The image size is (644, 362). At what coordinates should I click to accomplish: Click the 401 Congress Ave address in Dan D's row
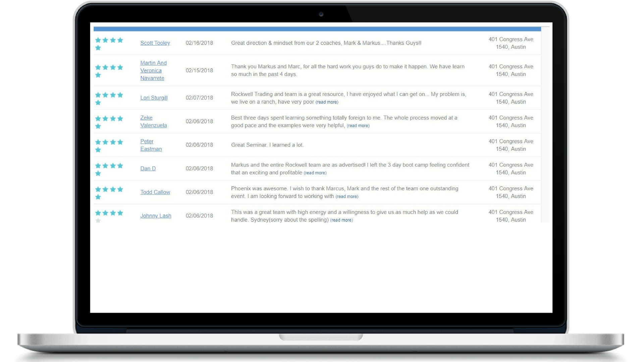coord(511,169)
